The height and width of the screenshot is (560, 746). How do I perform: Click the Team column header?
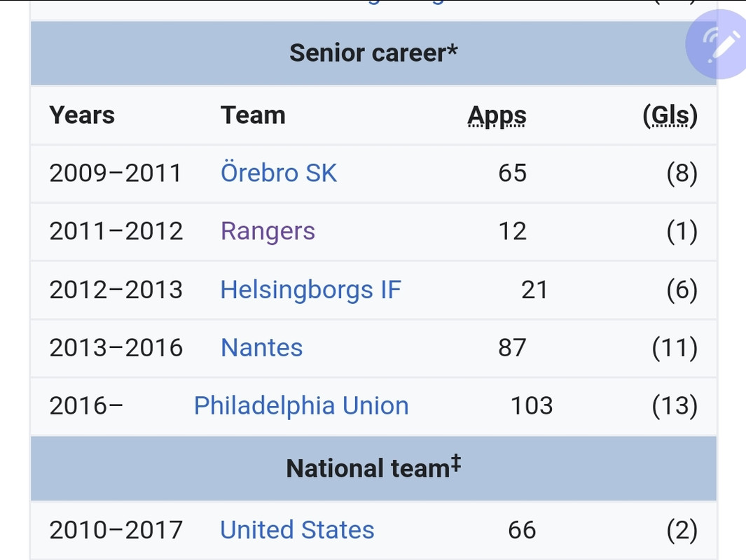click(253, 115)
